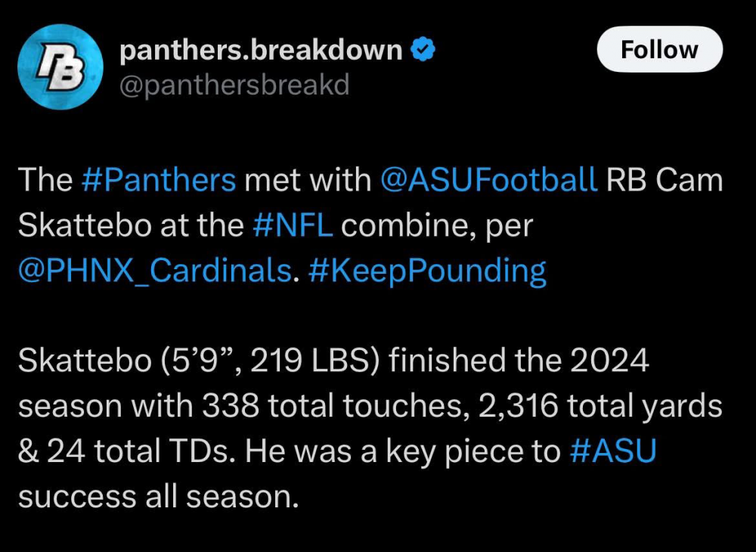Click the "success all season." closing line

click(x=156, y=497)
